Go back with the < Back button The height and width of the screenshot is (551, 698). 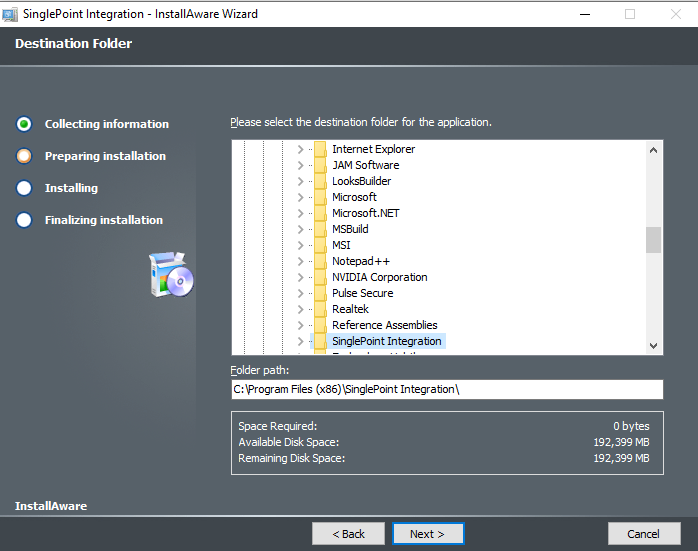click(x=348, y=534)
